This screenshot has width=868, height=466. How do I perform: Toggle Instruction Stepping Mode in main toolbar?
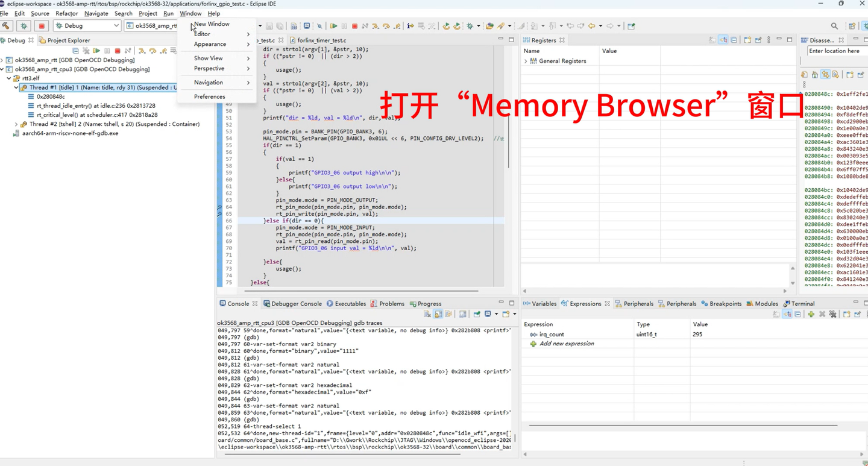[410, 26]
